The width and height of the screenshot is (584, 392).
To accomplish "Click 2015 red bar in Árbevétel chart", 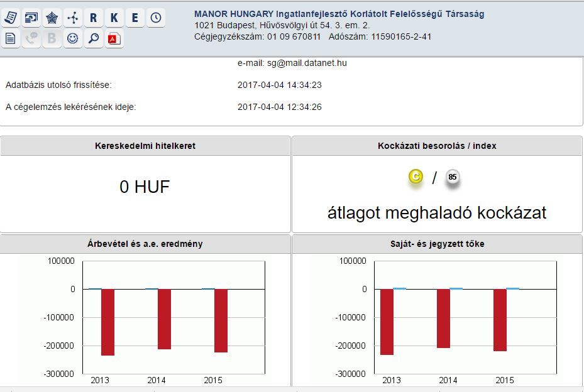I will [x=221, y=320].
